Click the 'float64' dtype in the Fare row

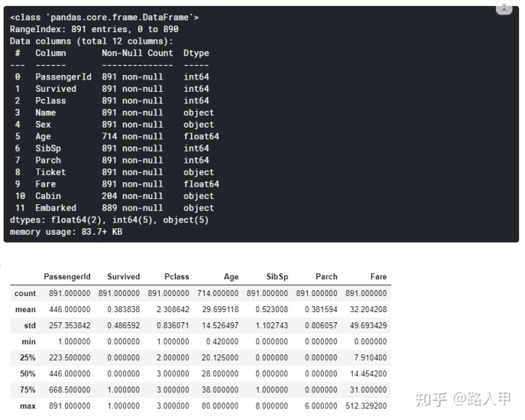tap(201, 184)
